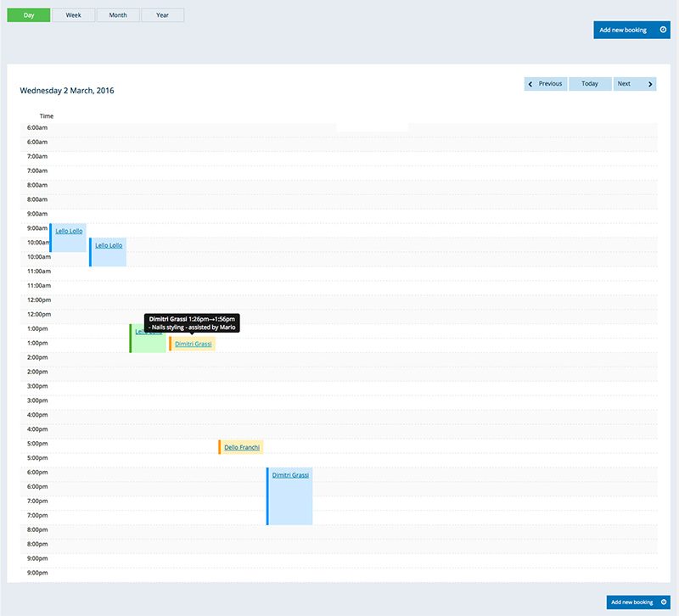Open the orange Dimitri Grassi 1:26pm booking
679x616 pixels.
point(193,344)
